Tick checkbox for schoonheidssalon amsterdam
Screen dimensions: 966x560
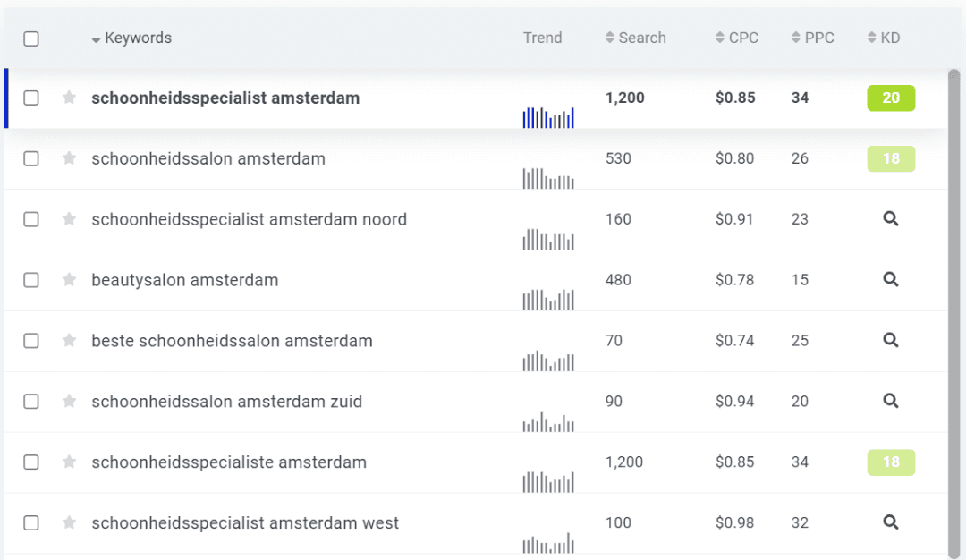coord(31,159)
